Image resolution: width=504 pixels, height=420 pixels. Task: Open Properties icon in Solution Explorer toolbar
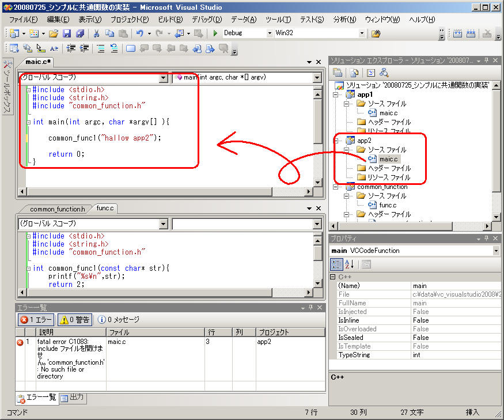(x=338, y=73)
